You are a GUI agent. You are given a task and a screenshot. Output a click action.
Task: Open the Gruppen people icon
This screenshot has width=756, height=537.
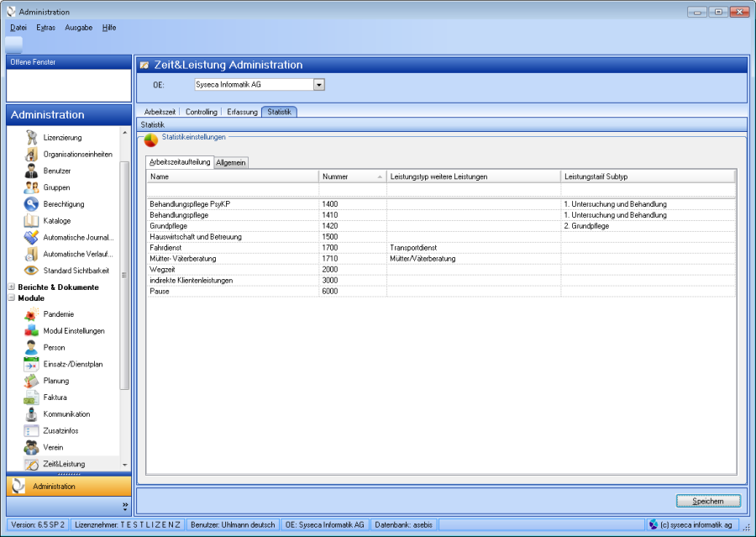[31, 188]
